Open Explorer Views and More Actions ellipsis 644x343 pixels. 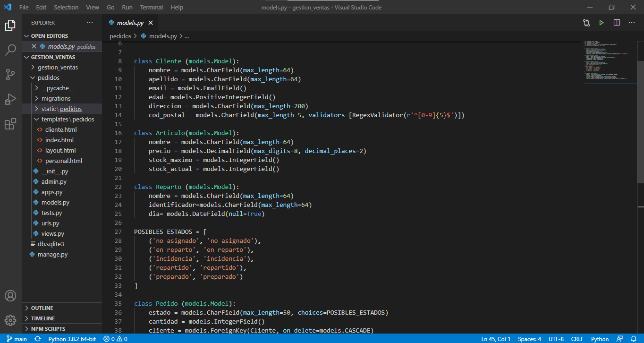(90, 23)
